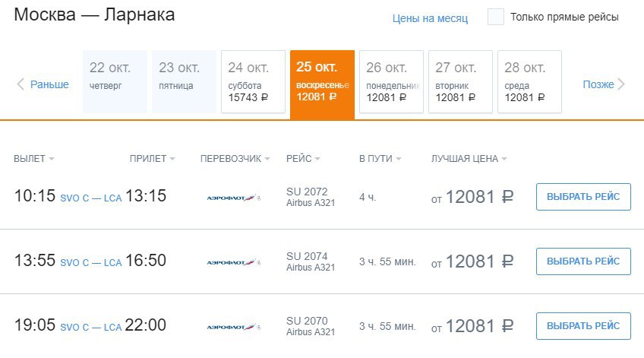Open Цены на месяц link
Image resolution: width=644 pixels, height=358 pixels.
click(430, 18)
